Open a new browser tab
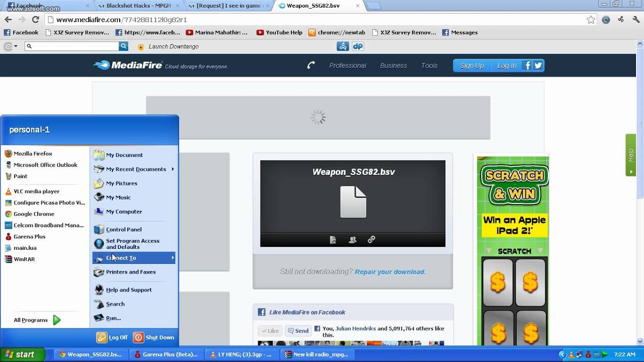 pos(373,6)
